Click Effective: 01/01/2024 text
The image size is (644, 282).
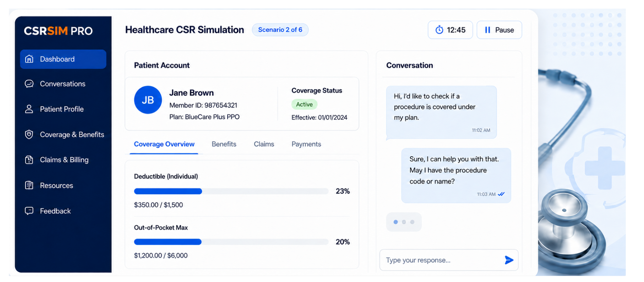pyautogui.click(x=319, y=118)
